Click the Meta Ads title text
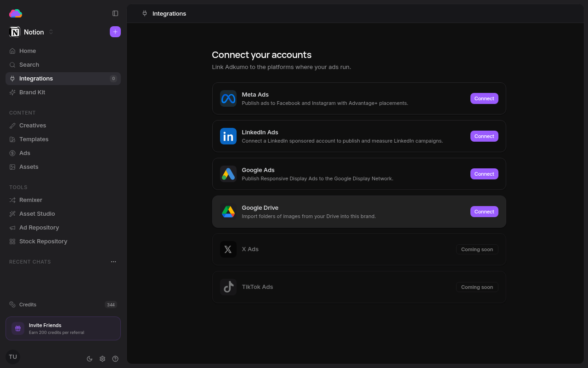The image size is (588, 368). (255, 95)
